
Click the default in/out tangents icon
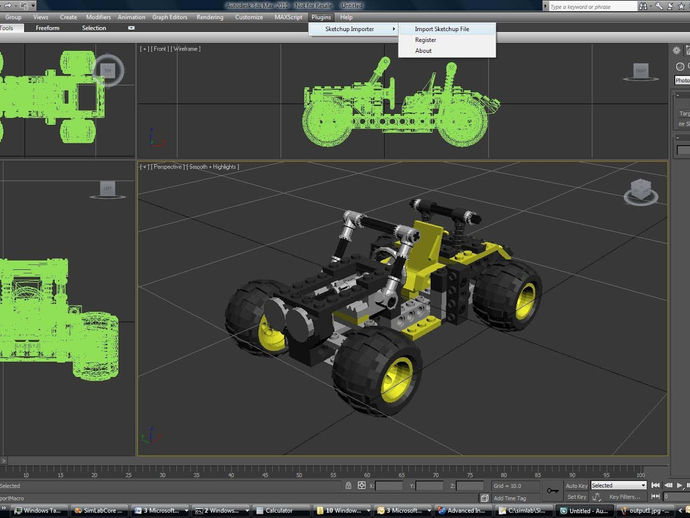click(597, 497)
